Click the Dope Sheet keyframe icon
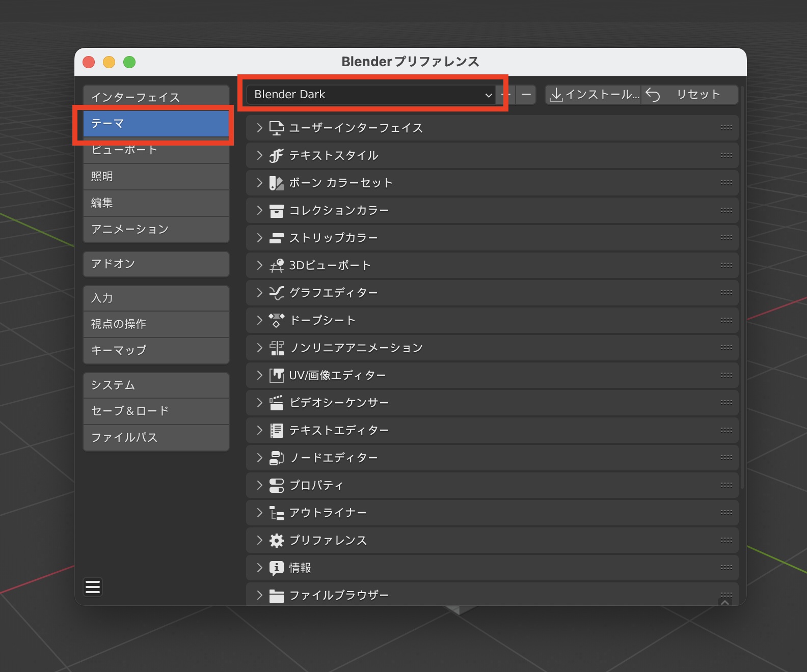807x672 pixels. click(x=276, y=321)
